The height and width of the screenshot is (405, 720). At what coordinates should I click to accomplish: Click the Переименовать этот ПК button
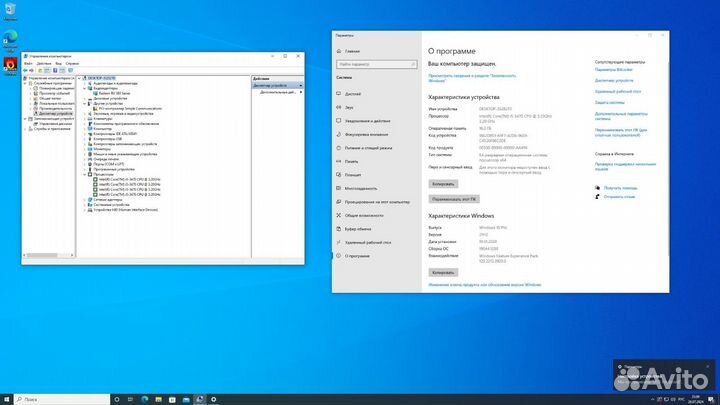coord(454,199)
